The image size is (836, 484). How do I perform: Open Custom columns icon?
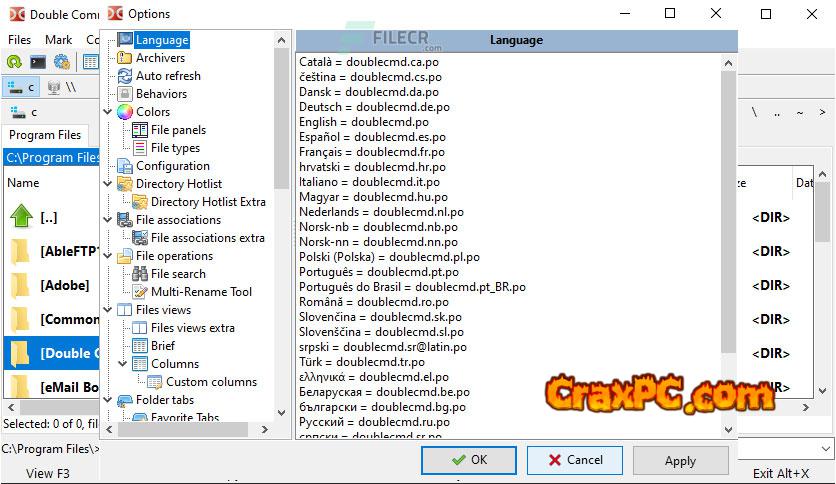pyautogui.click(x=155, y=382)
